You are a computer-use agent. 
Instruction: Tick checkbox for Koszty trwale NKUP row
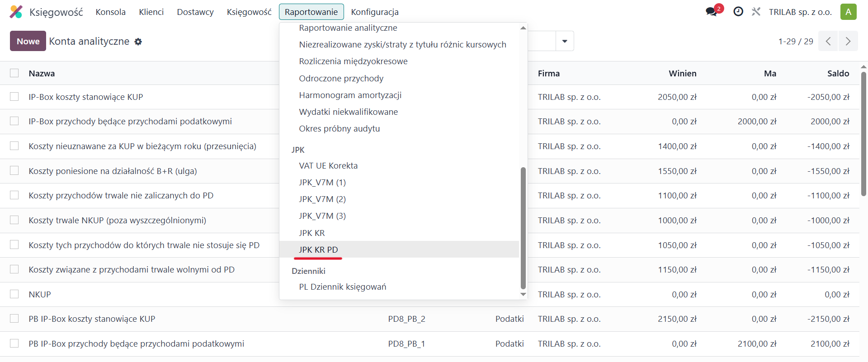point(14,220)
